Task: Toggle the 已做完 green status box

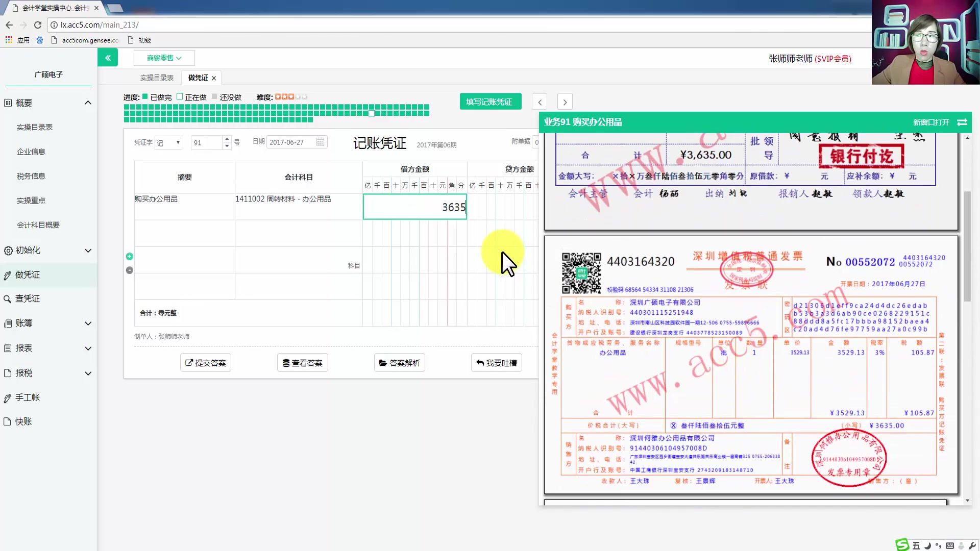Action: 145,96
